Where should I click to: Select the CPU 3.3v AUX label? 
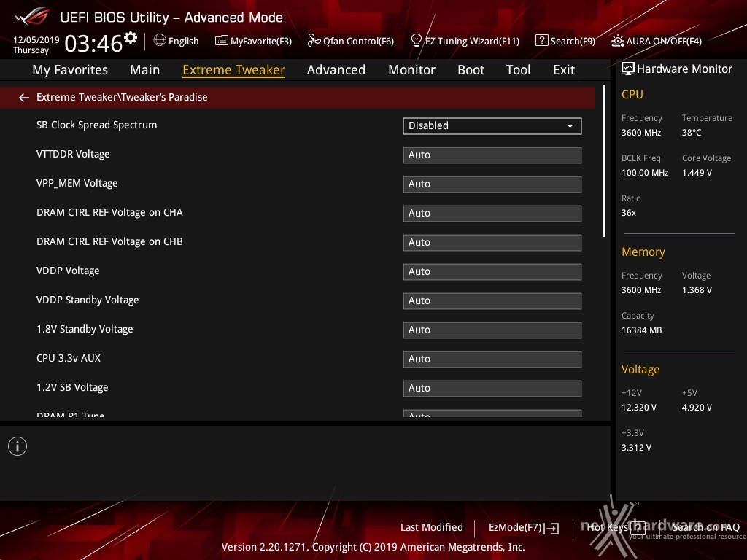(x=69, y=358)
